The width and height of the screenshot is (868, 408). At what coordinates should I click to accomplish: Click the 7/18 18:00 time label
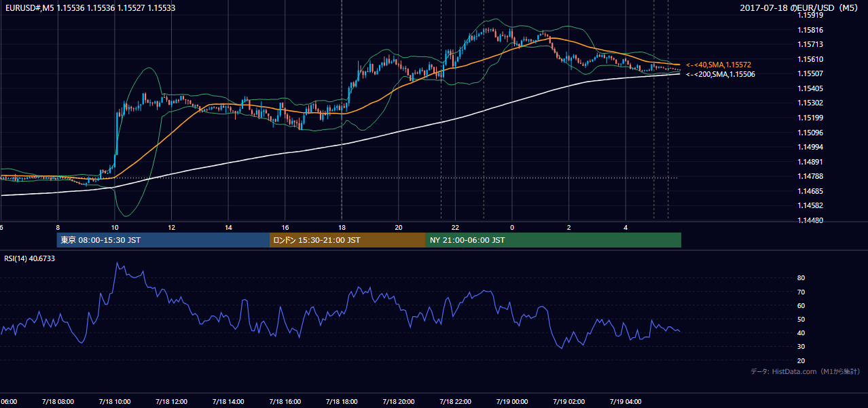(342, 401)
